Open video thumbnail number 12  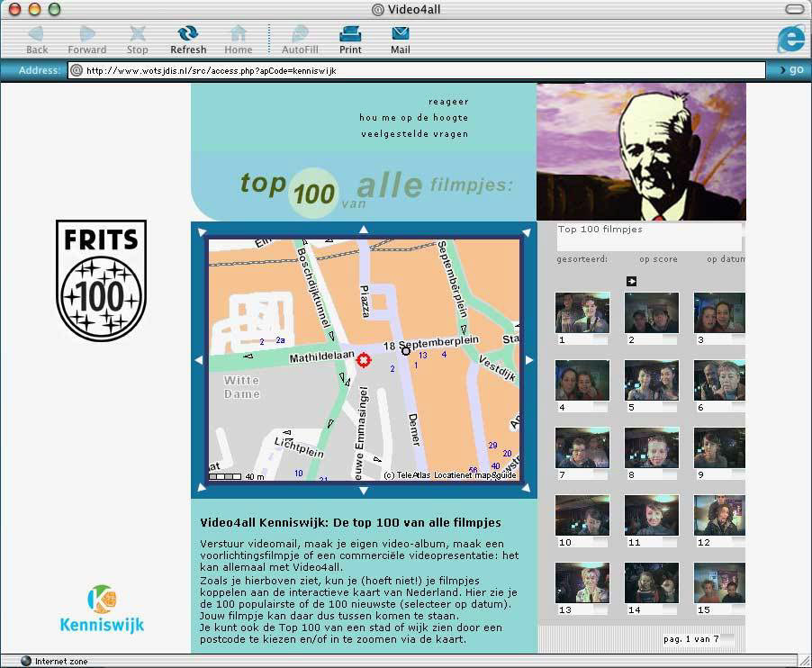(719, 515)
